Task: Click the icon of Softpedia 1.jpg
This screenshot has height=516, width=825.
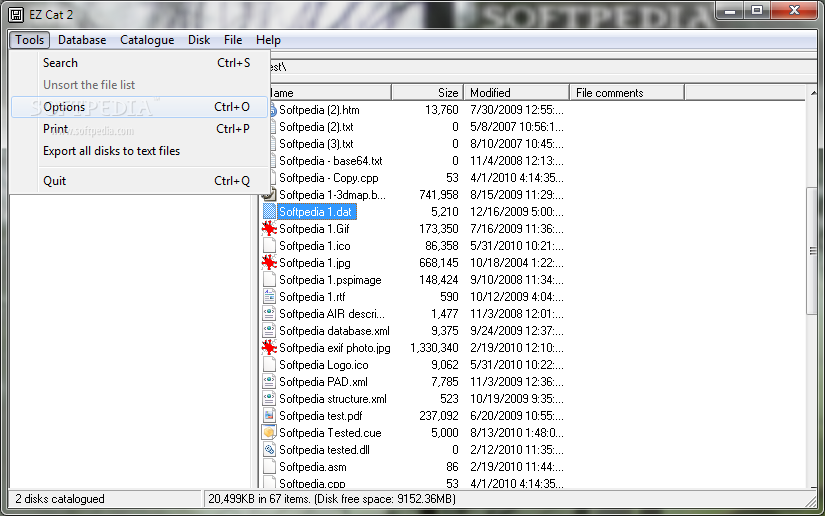Action: 269,262
